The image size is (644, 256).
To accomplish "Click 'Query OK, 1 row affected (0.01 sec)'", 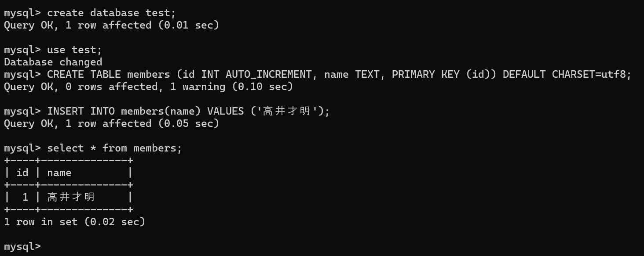I will coord(111,25).
